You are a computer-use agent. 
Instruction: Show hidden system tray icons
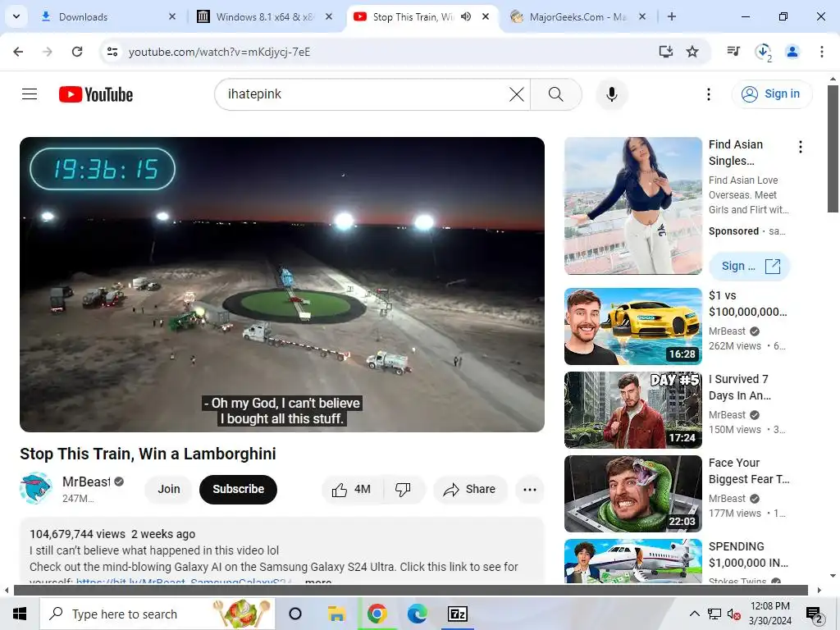point(694,614)
